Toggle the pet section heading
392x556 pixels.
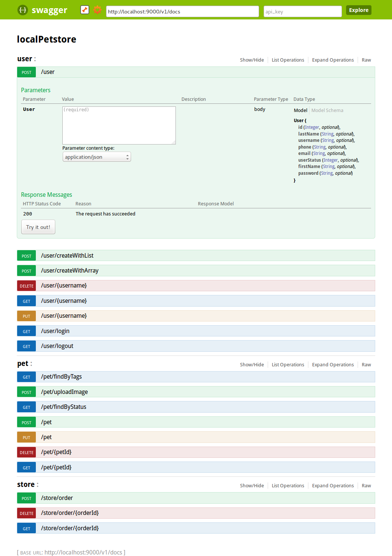pos(23,364)
